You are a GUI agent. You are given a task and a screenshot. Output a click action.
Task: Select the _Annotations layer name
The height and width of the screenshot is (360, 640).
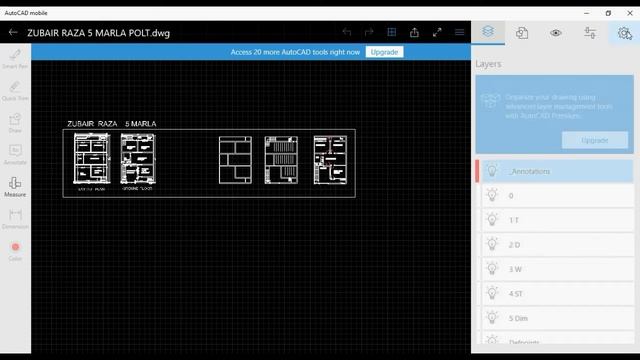tap(529, 171)
